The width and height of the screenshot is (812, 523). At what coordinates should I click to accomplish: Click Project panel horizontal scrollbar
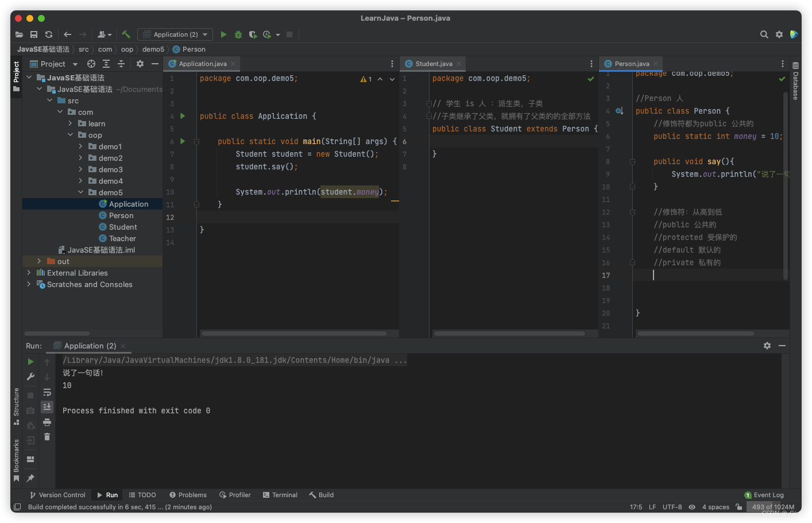coord(57,333)
